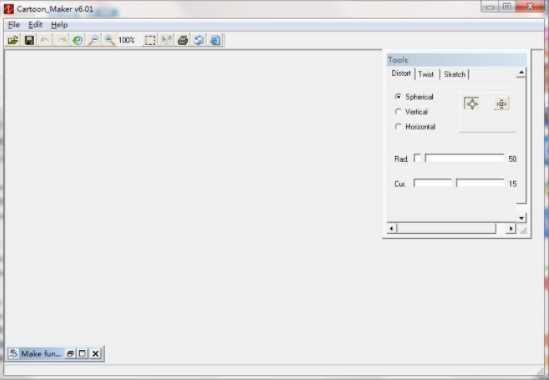The image size is (549, 380).
Task: Click the Zoom in magnifier icon
Action: pyautogui.click(x=110, y=40)
